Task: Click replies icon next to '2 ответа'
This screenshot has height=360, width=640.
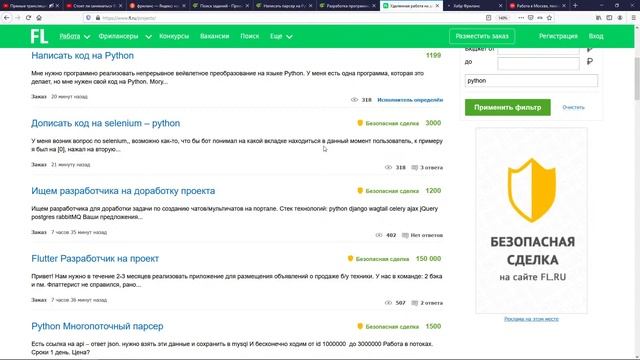Action: 414,303
